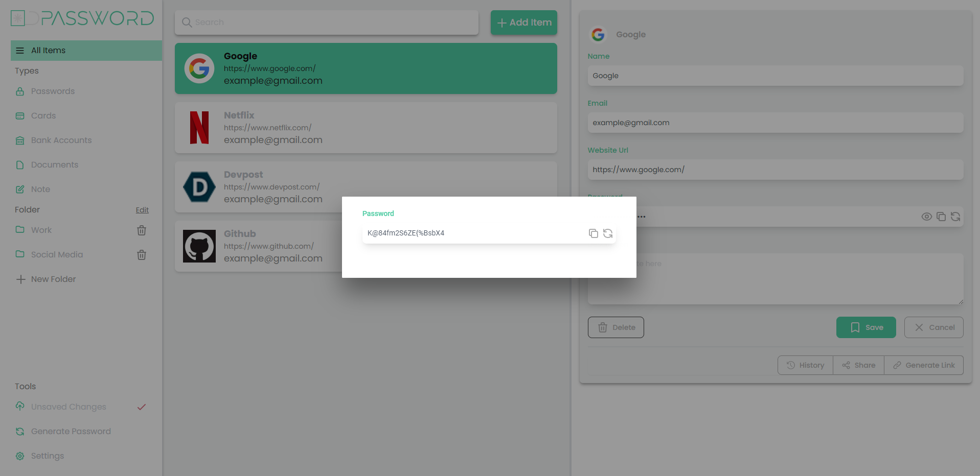This screenshot has width=980, height=476.
Task: Delete the Google entry
Action: point(616,327)
